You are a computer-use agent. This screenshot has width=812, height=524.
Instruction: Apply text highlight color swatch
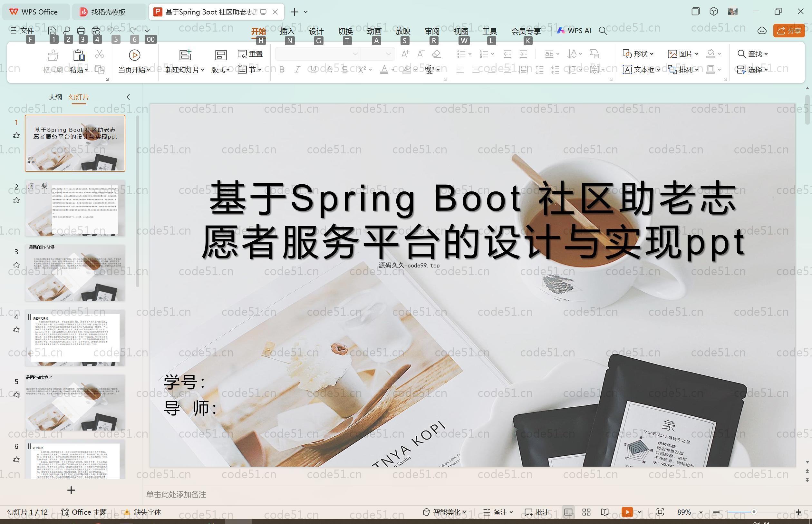407,70
